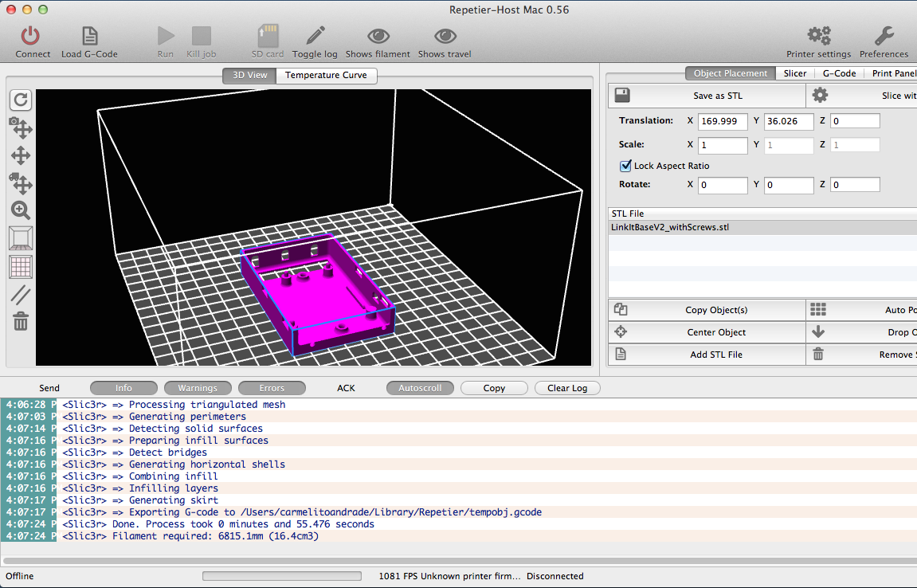Image resolution: width=917 pixels, height=588 pixels.
Task: Switch to the front box view icon
Action: pos(21,238)
